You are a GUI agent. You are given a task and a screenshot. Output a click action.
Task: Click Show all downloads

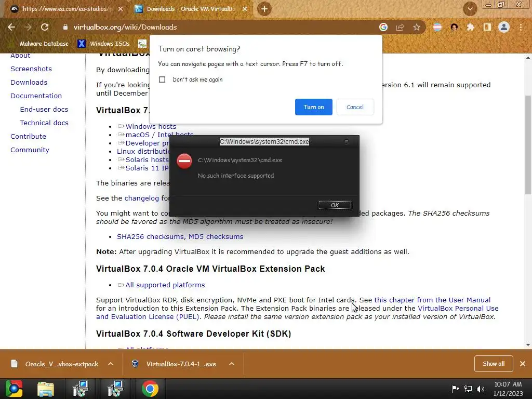click(x=494, y=364)
